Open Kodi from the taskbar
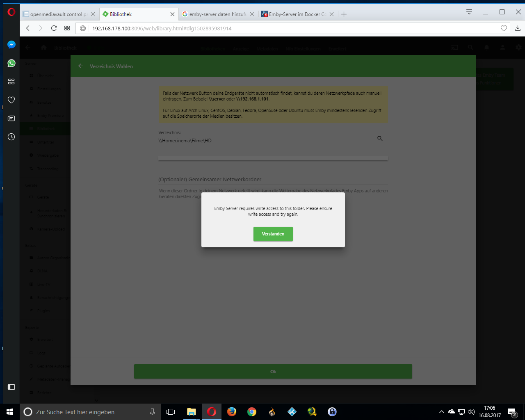The height and width of the screenshot is (420, 525). [292, 412]
